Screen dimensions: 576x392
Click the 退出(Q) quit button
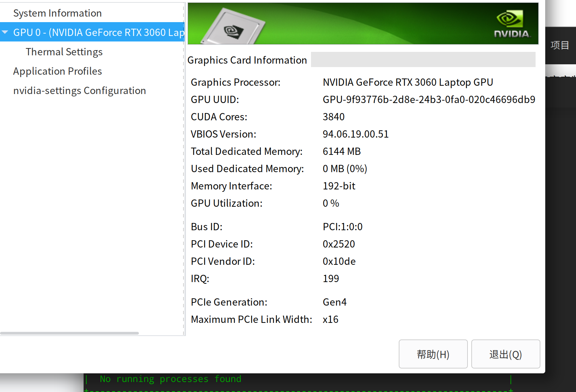point(506,354)
